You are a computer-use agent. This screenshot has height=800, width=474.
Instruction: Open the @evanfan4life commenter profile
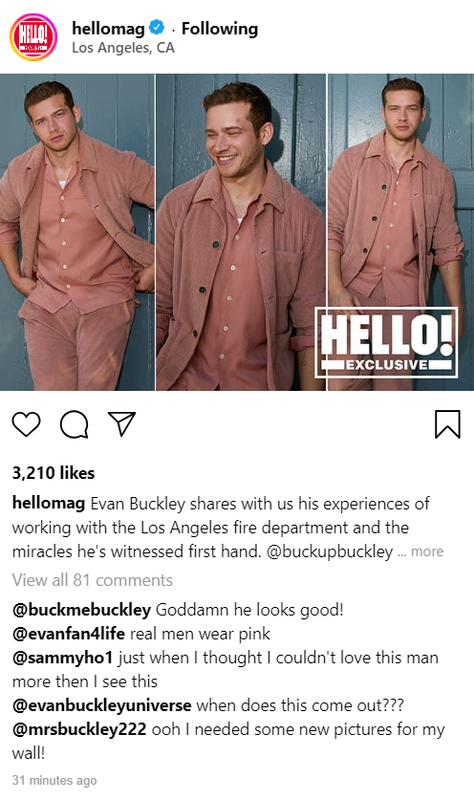pos(68,634)
